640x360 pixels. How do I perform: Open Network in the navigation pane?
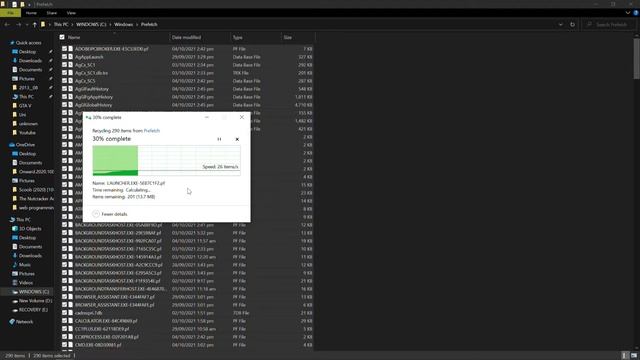pos(24,322)
